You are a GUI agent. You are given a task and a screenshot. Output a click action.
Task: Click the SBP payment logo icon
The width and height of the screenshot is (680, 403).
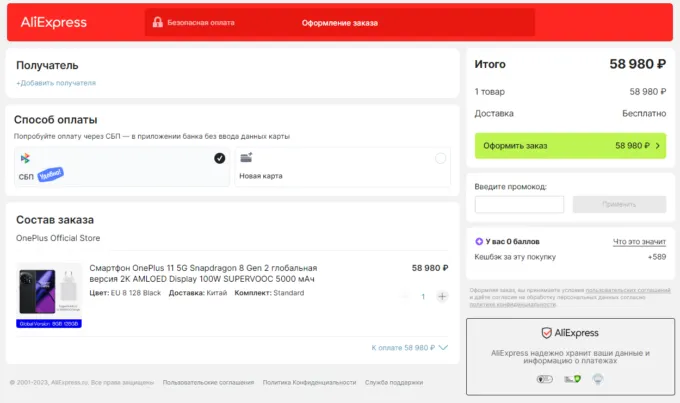pos(25,158)
